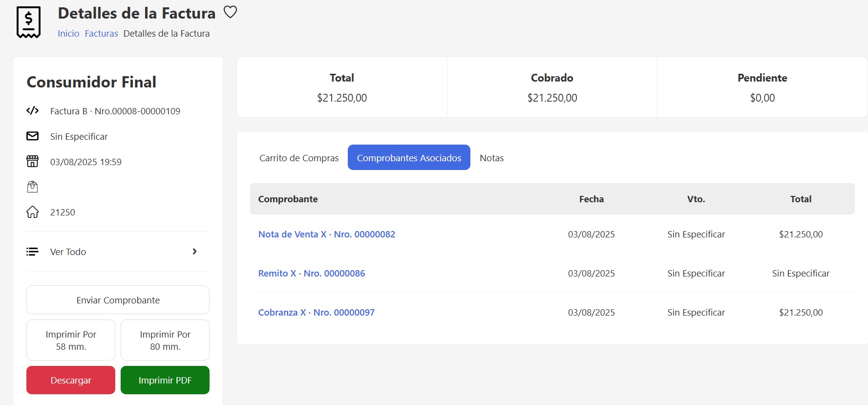Select the Comprobantes Asociados tab
The height and width of the screenshot is (405, 868).
pos(409,158)
